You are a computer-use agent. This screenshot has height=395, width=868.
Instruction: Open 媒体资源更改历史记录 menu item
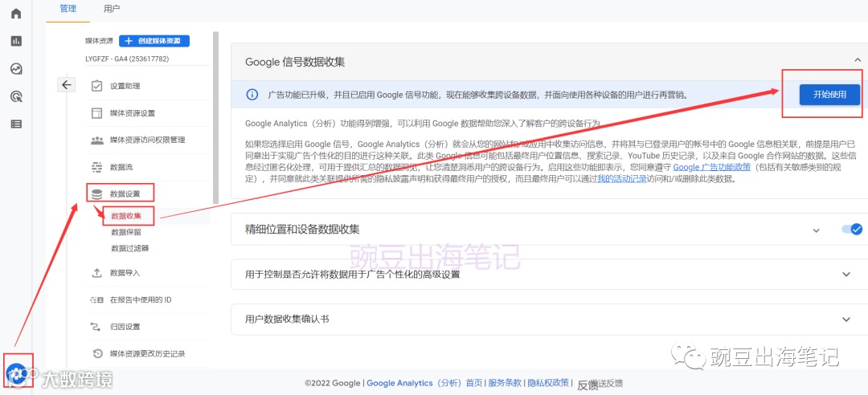147,353
